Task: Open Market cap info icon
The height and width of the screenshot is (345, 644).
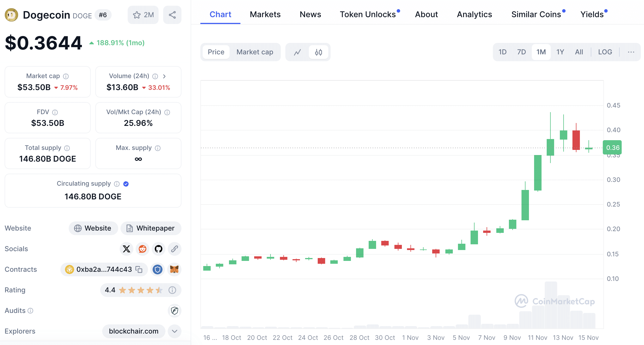Action: (x=66, y=76)
